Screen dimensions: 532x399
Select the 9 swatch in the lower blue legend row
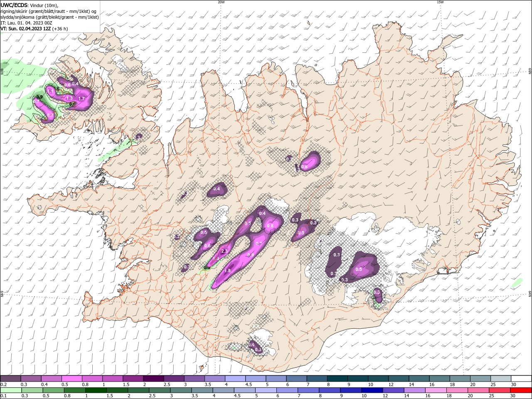coord(351,390)
